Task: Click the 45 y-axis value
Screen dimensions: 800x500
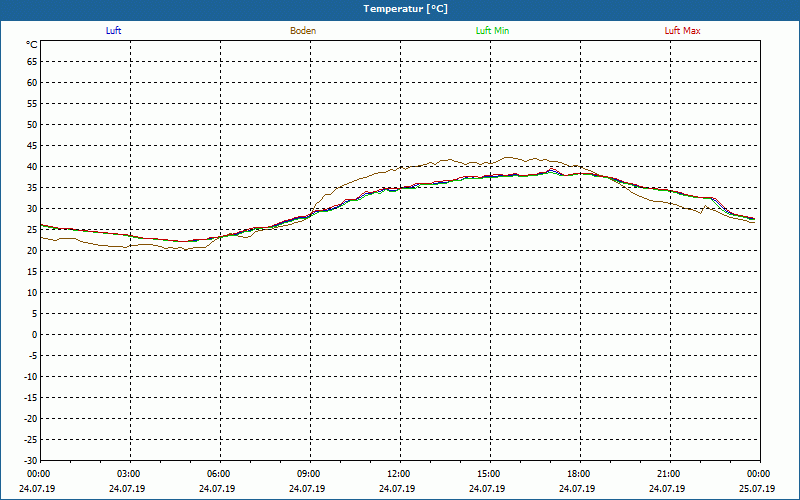Action: [x=32, y=146]
